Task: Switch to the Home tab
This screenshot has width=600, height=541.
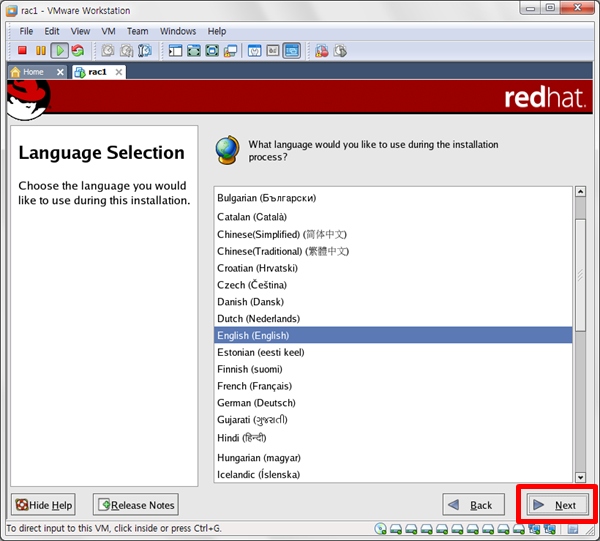Action: pyautogui.click(x=33, y=72)
